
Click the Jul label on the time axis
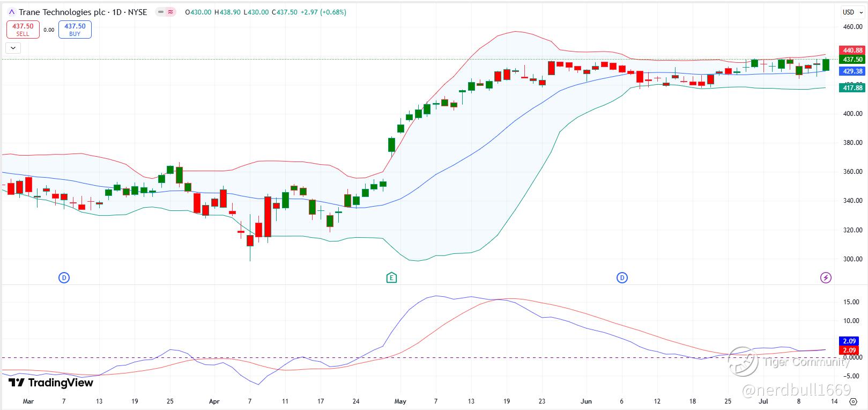[763, 401]
